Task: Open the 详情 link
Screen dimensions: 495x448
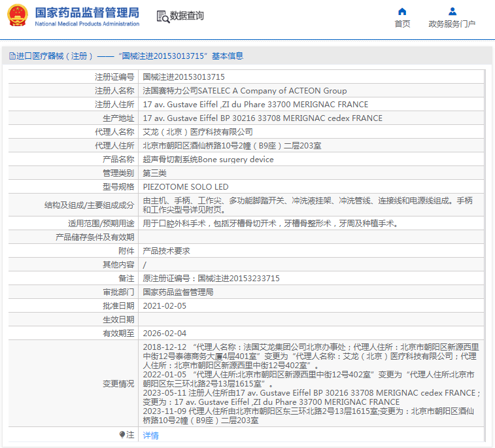Action: 150,436
